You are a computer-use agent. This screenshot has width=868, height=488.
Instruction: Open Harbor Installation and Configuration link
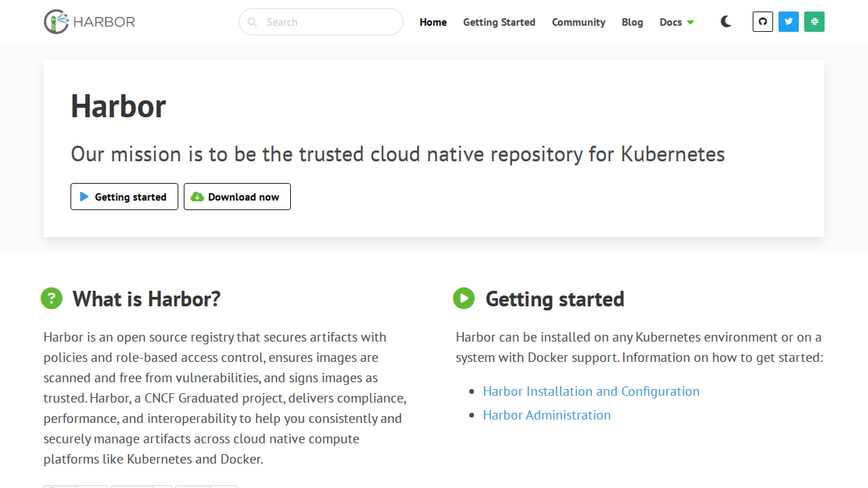pyautogui.click(x=591, y=391)
